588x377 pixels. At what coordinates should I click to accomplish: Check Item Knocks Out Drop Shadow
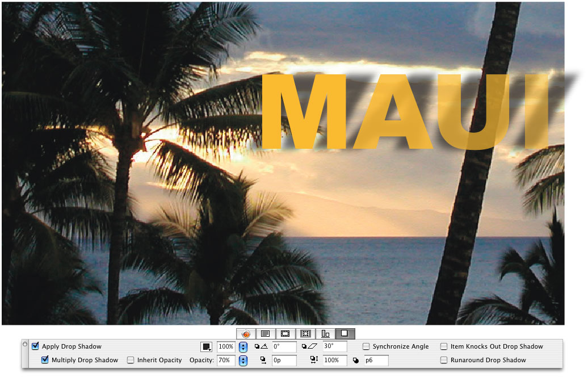pyautogui.click(x=444, y=346)
